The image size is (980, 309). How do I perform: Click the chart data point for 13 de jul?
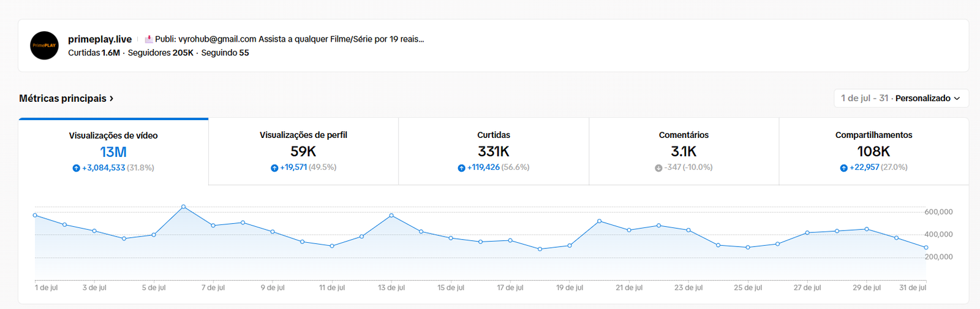point(391,215)
